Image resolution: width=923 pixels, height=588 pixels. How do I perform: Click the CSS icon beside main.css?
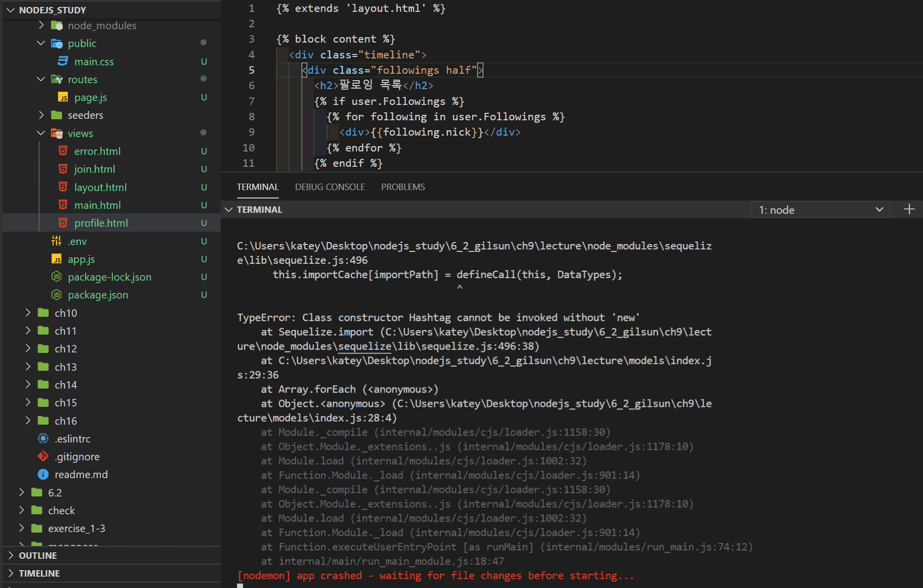pyautogui.click(x=63, y=61)
